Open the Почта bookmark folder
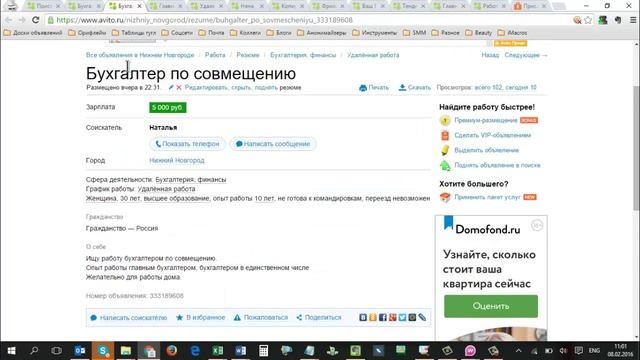Screen dimensions: 640x360 click(x=211, y=33)
